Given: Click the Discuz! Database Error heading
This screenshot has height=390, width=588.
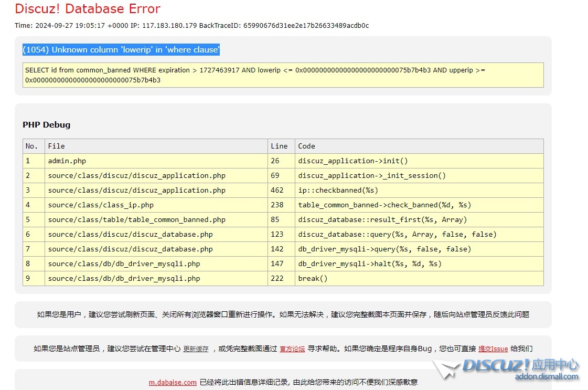Looking at the screenshot, I should (88, 8).
